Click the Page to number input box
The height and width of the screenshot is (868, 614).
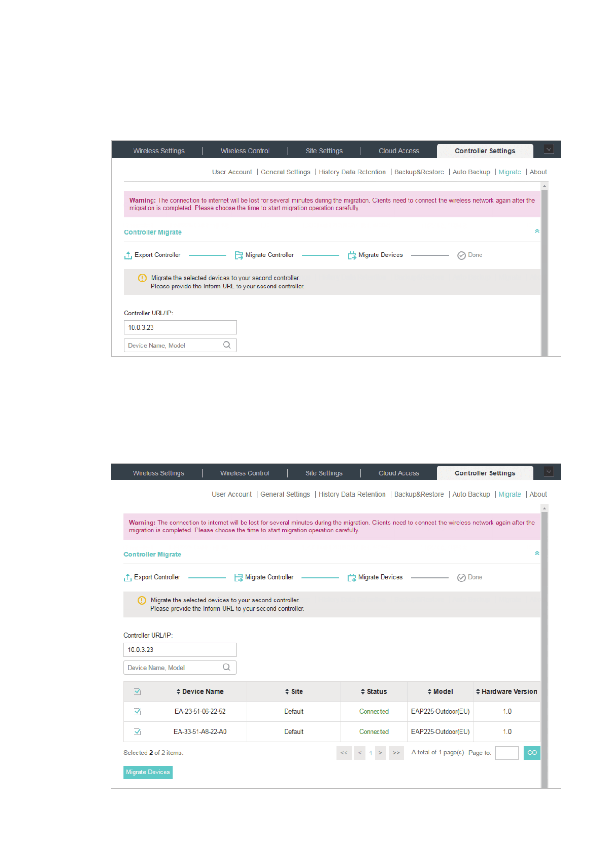507,753
